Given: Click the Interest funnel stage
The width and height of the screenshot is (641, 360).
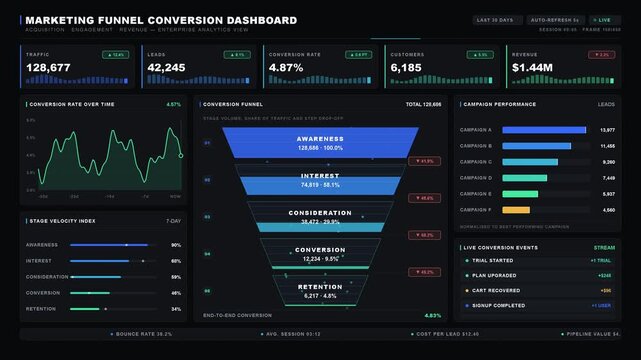Looking at the screenshot, I should [320, 180].
